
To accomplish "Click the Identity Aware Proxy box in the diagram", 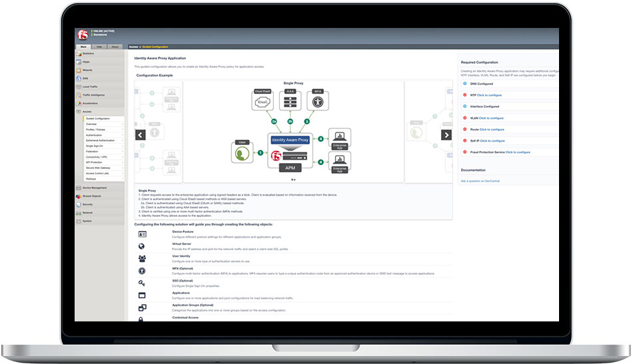I will [x=291, y=140].
